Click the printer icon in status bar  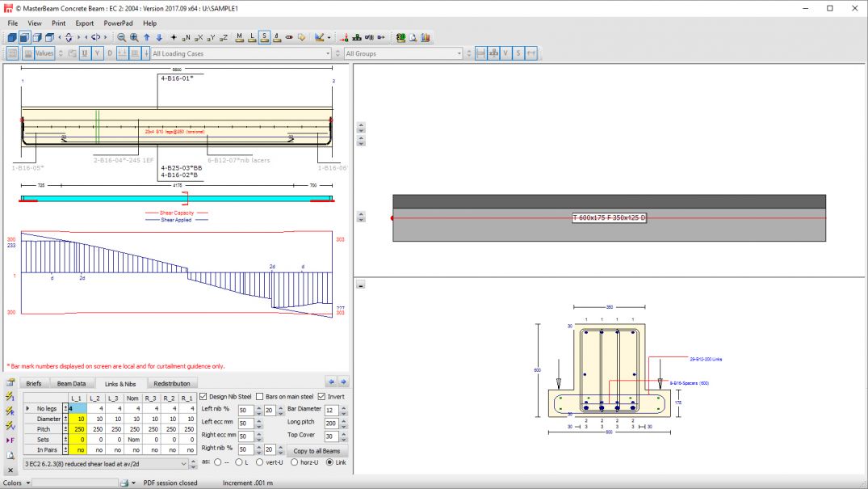coord(124,483)
